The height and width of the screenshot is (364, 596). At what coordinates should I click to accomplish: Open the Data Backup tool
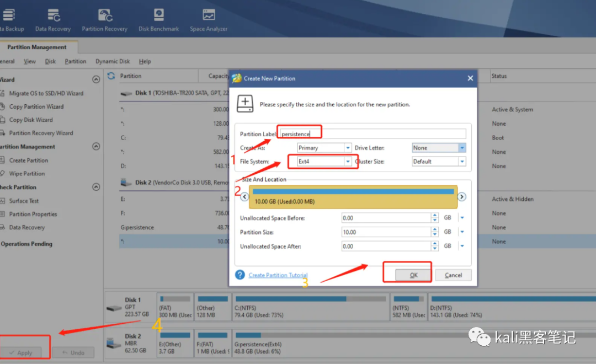12,20
